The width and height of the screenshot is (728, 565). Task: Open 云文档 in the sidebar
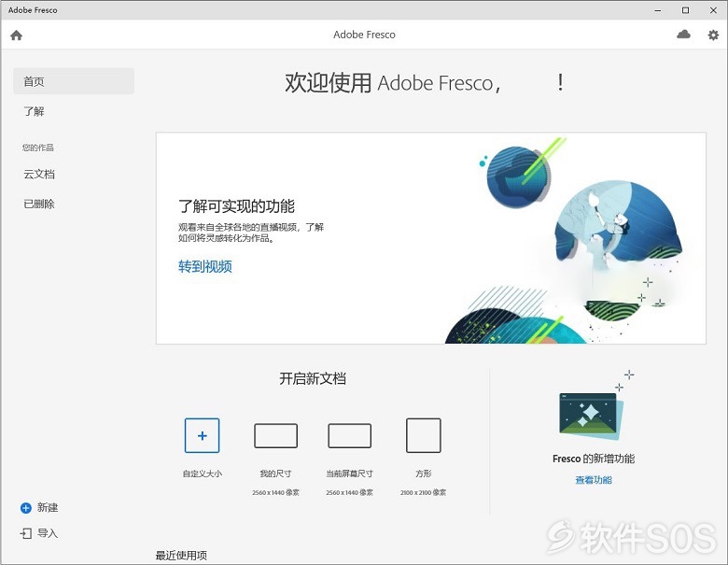[x=39, y=175]
